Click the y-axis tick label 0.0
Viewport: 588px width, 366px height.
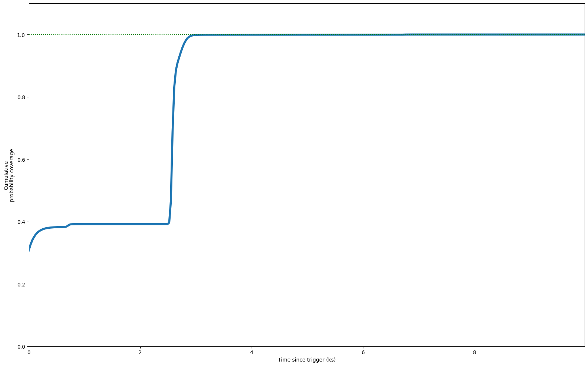(x=21, y=347)
